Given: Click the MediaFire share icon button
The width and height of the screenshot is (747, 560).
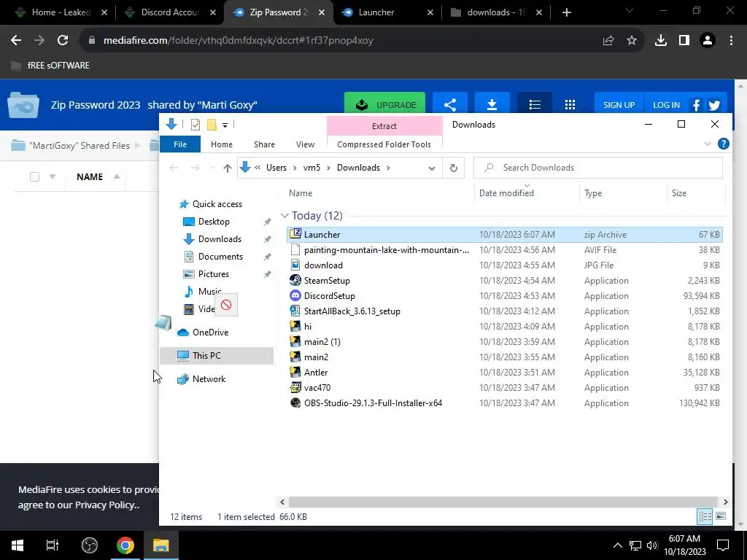Looking at the screenshot, I should tap(449, 105).
